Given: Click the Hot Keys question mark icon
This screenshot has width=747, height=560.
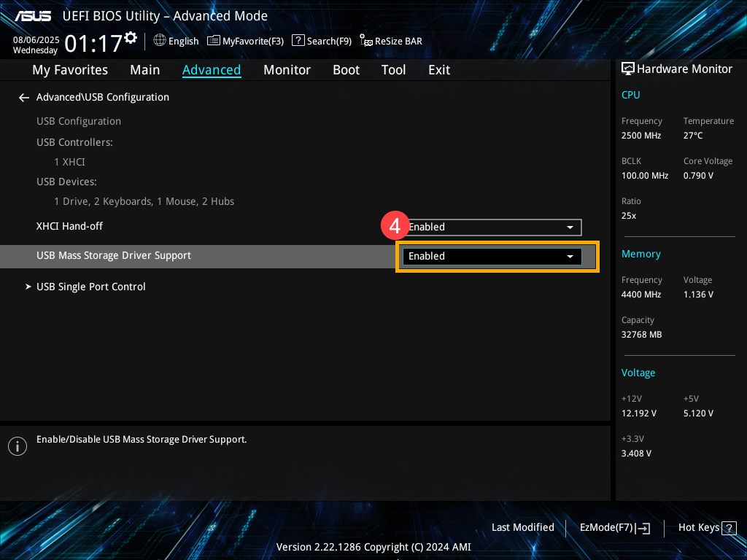Looking at the screenshot, I should tap(729, 528).
